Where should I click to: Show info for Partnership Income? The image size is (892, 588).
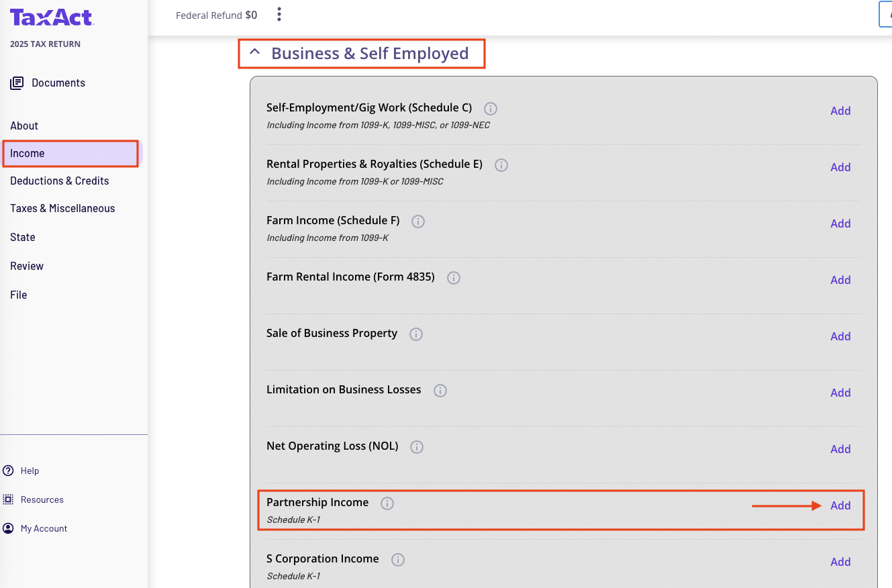[x=387, y=503]
